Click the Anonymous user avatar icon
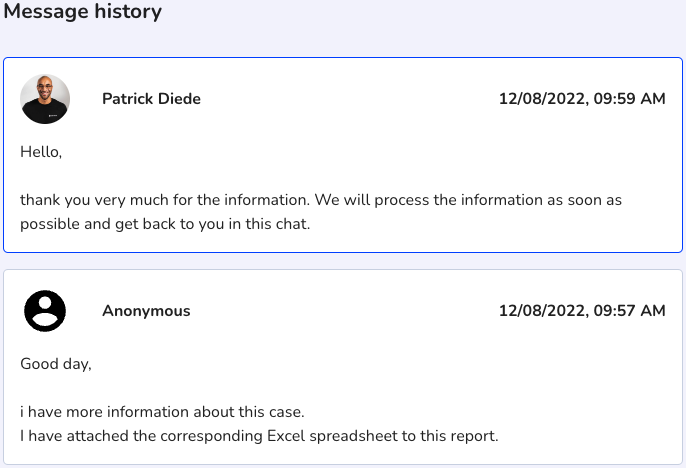This screenshot has height=468, width=686. pyautogui.click(x=45, y=311)
